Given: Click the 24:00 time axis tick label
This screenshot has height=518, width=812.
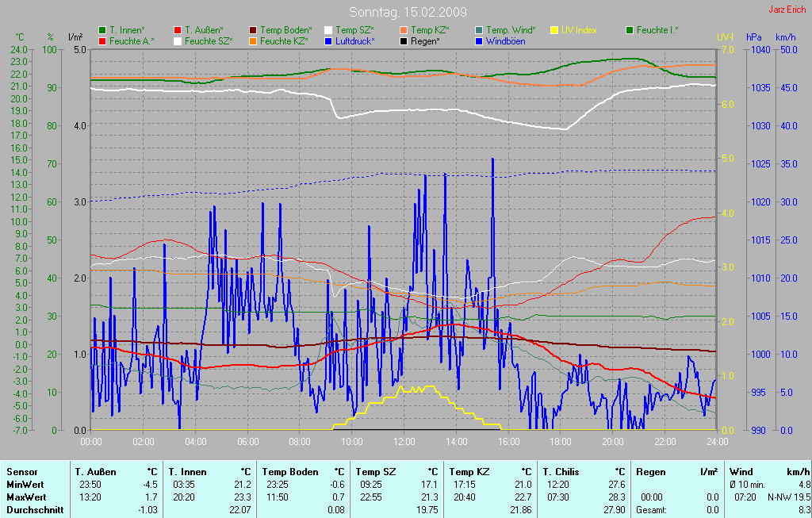Looking at the screenshot, I should (717, 442).
